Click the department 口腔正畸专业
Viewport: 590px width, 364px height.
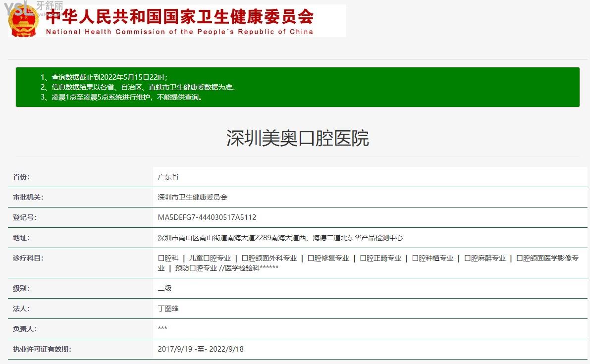pyautogui.click(x=380, y=258)
